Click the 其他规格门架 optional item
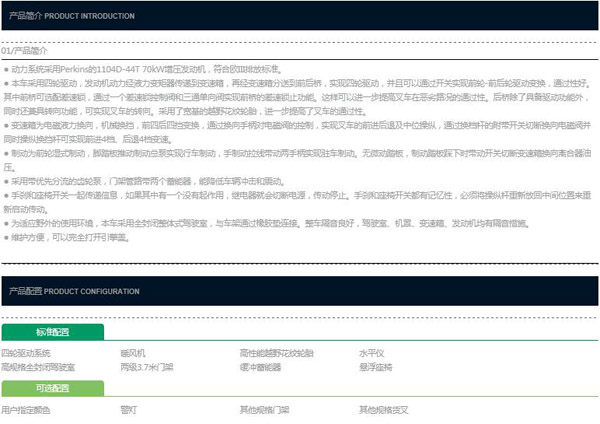 tap(264, 409)
